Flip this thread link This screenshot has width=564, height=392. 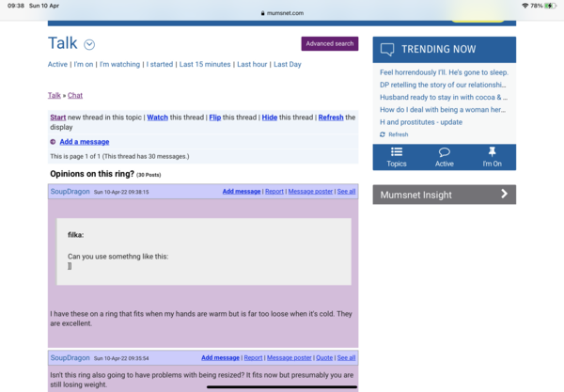[215, 118]
